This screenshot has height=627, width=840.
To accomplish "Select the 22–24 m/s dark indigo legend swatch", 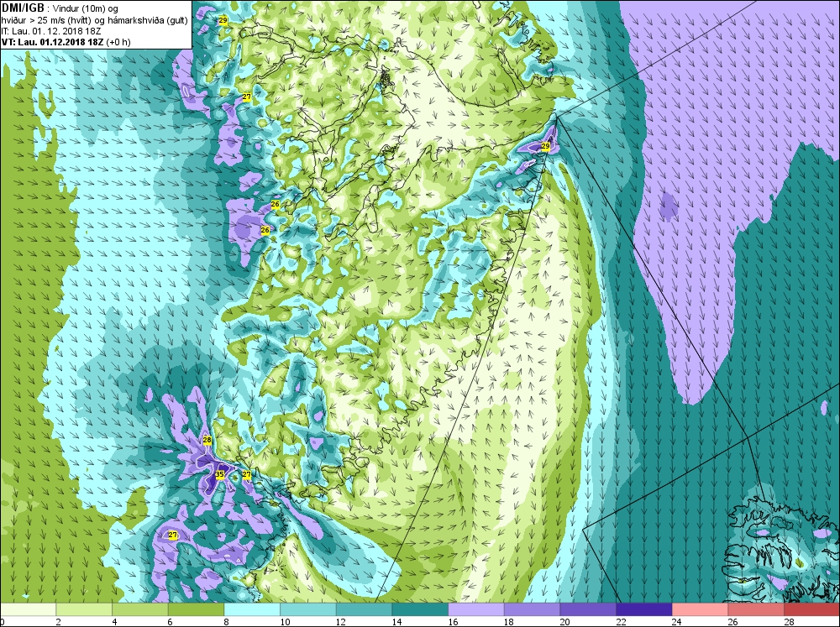I will point(644,610).
